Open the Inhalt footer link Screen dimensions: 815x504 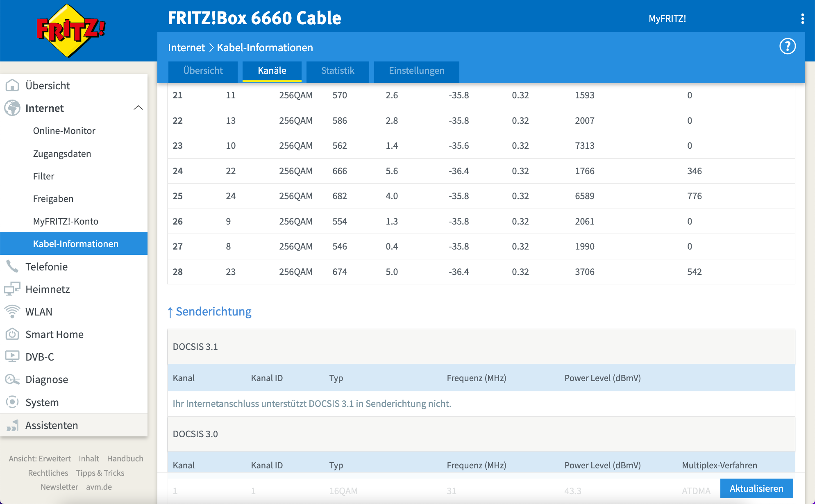click(x=89, y=459)
